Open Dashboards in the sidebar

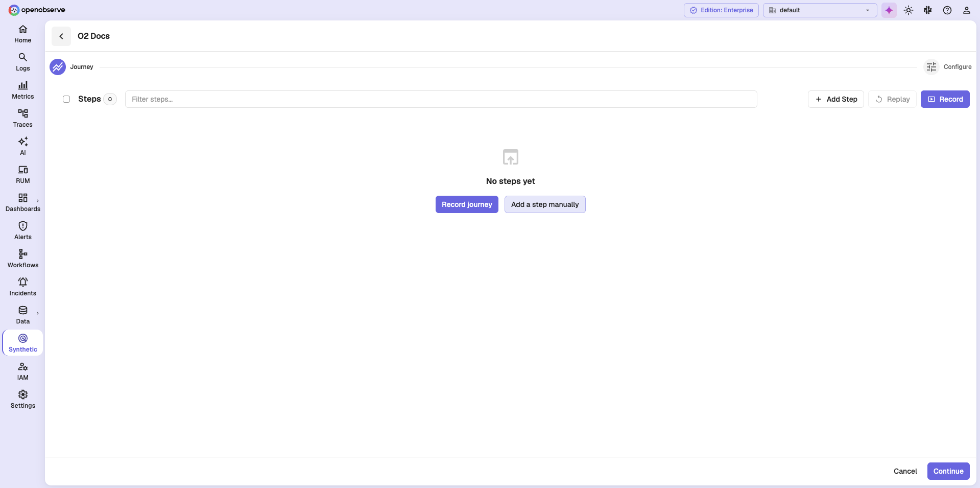click(x=22, y=203)
